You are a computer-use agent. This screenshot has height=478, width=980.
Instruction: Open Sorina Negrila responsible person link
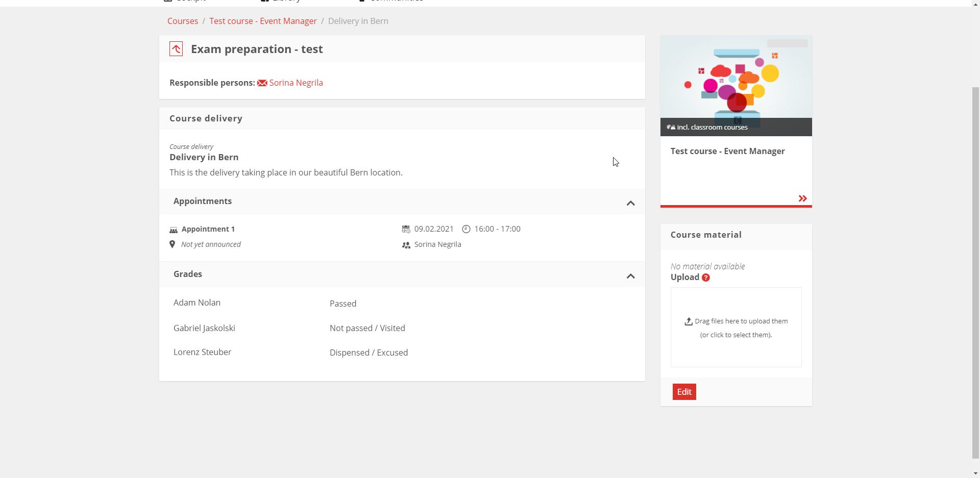pyautogui.click(x=296, y=83)
